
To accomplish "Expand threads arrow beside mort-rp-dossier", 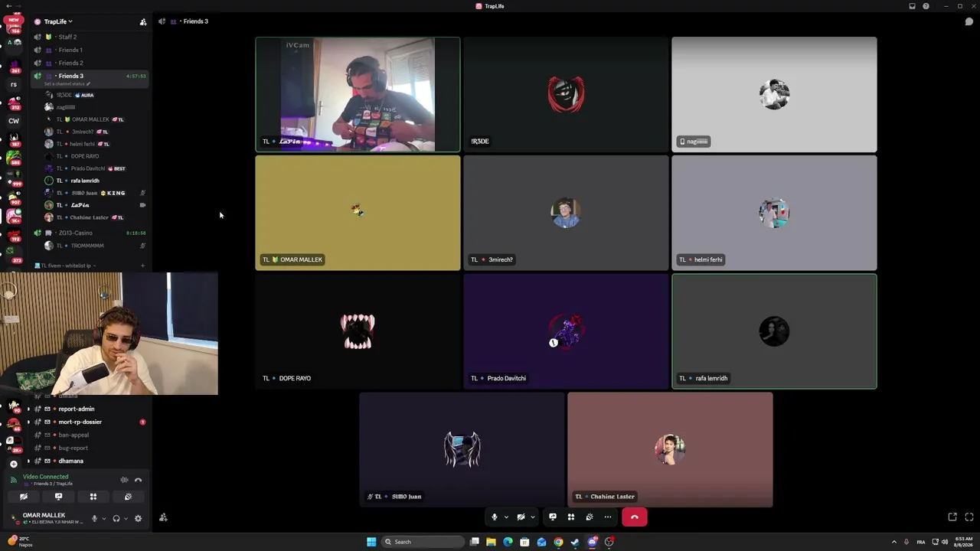I will point(28,422).
